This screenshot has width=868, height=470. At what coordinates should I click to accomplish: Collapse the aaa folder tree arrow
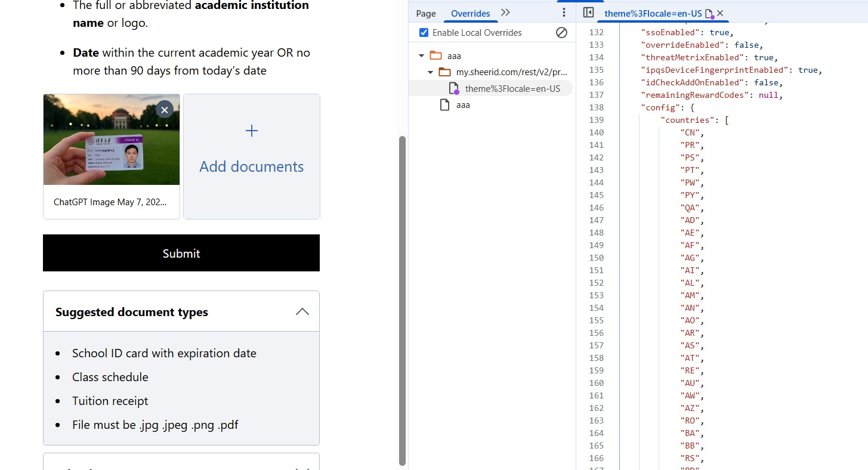(x=422, y=56)
